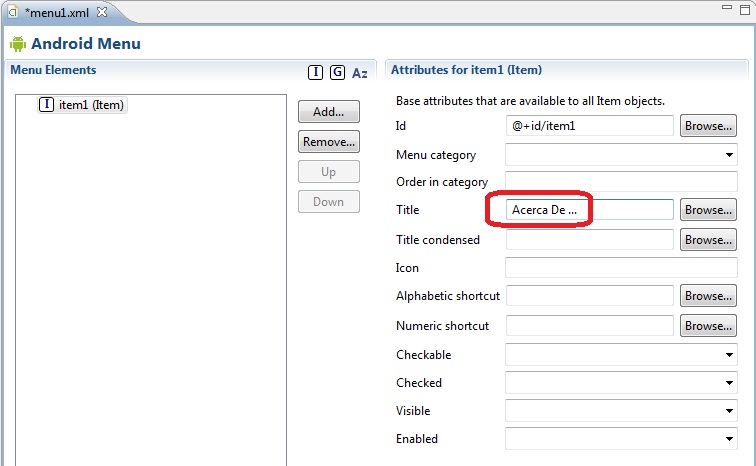Click the Id input field
Image resolution: width=756 pixels, height=466 pixels.
pos(590,126)
